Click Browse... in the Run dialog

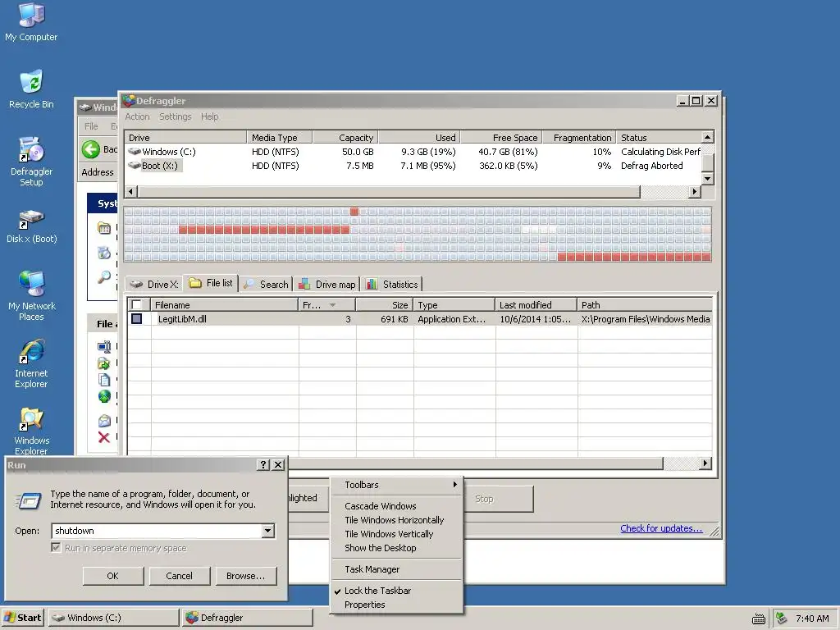(x=246, y=576)
